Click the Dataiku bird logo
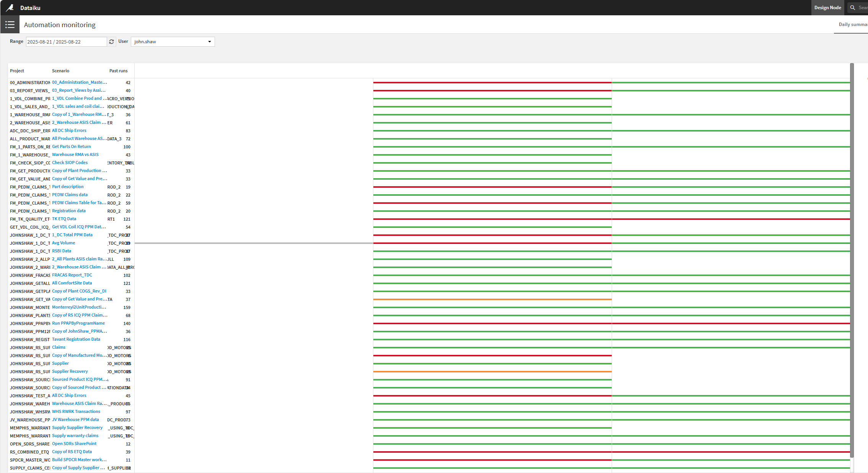The height and width of the screenshot is (473, 868). (x=10, y=8)
